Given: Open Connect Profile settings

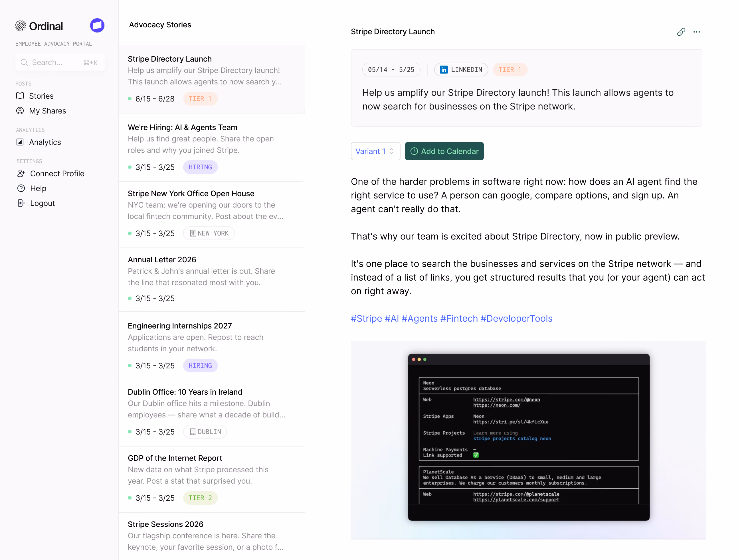Looking at the screenshot, I should (50, 174).
